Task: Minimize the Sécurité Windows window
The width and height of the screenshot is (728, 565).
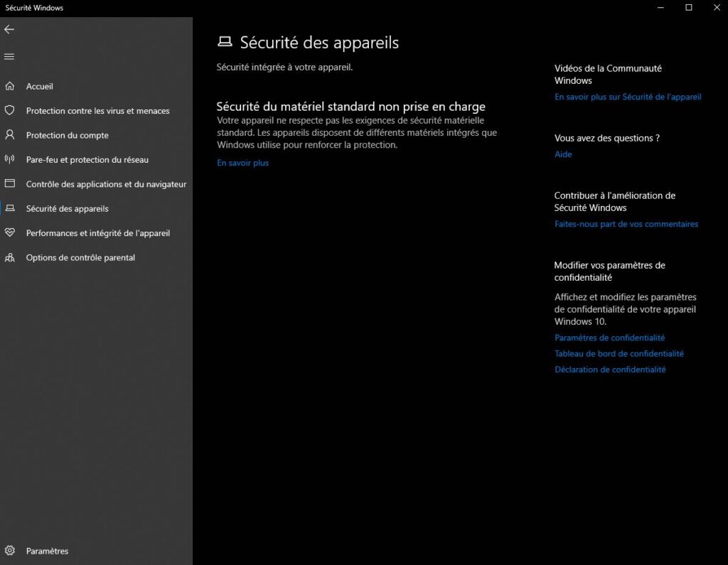Action: click(660, 7)
